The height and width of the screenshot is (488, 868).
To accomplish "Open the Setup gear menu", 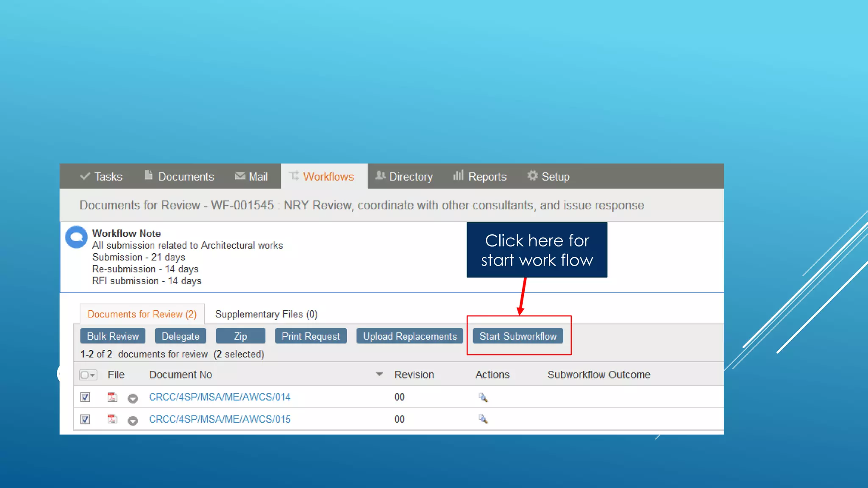I will [x=548, y=176].
